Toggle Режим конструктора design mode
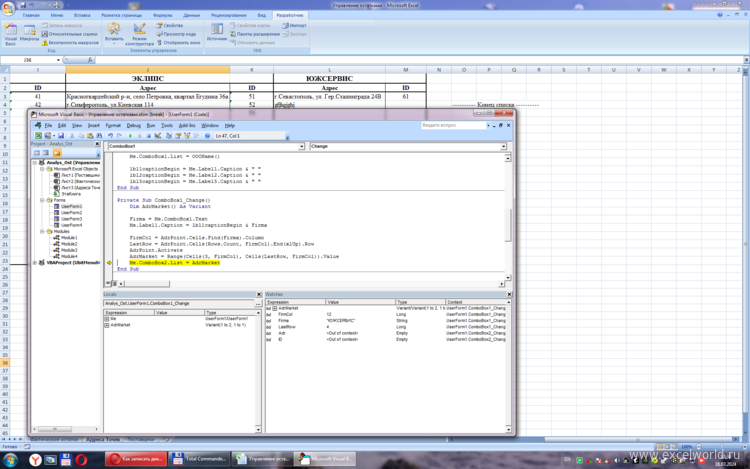Viewport: 750px width, 469px height. (x=139, y=34)
